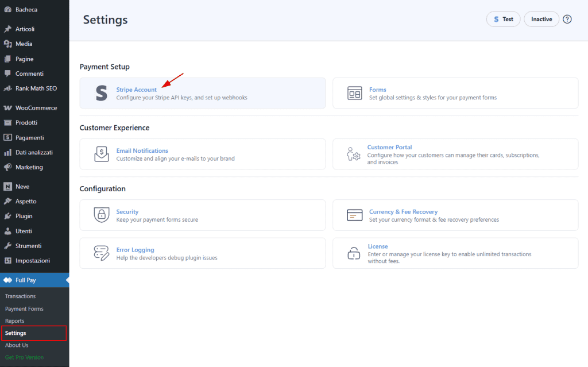Open WooCommerce in the admin sidebar
Screen dimensions: 588x367
[36, 107]
